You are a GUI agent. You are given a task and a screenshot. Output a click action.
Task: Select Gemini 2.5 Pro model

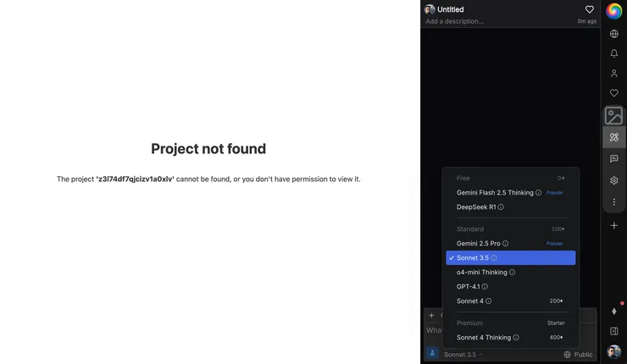(x=511, y=243)
